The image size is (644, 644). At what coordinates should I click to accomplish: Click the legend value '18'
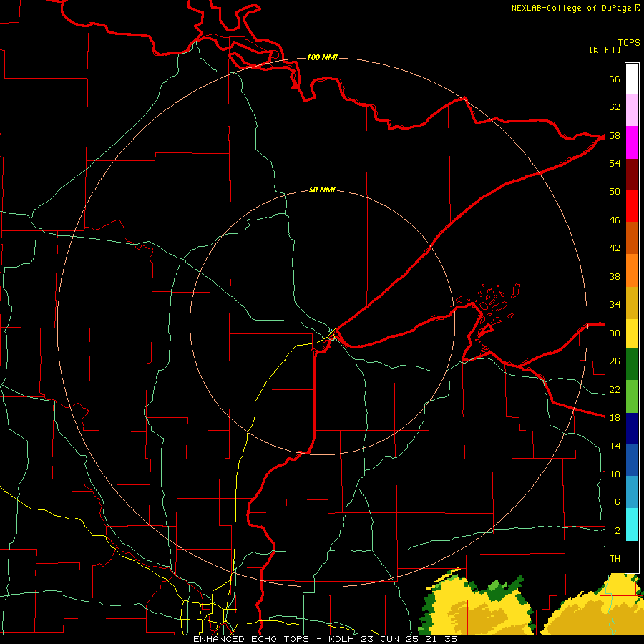click(x=615, y=418)
